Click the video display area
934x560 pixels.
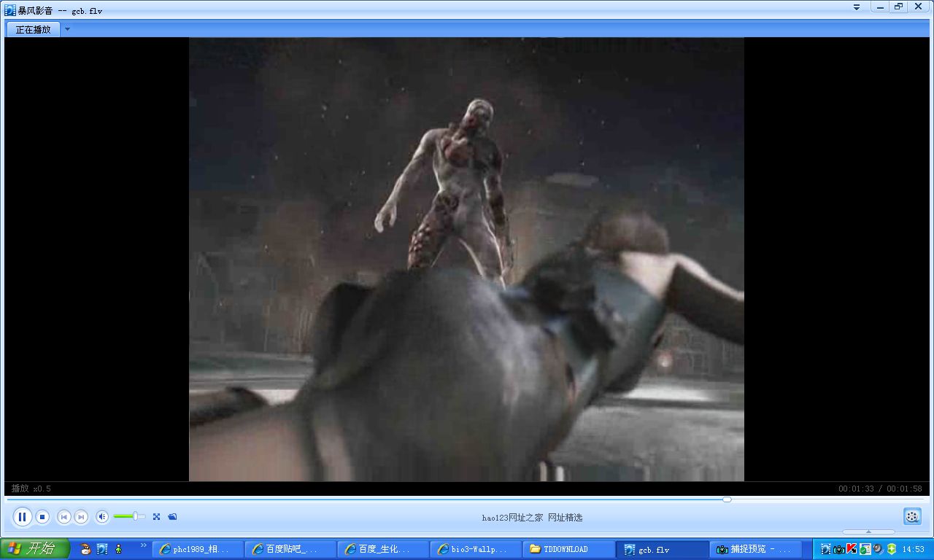tap(466, 260)
